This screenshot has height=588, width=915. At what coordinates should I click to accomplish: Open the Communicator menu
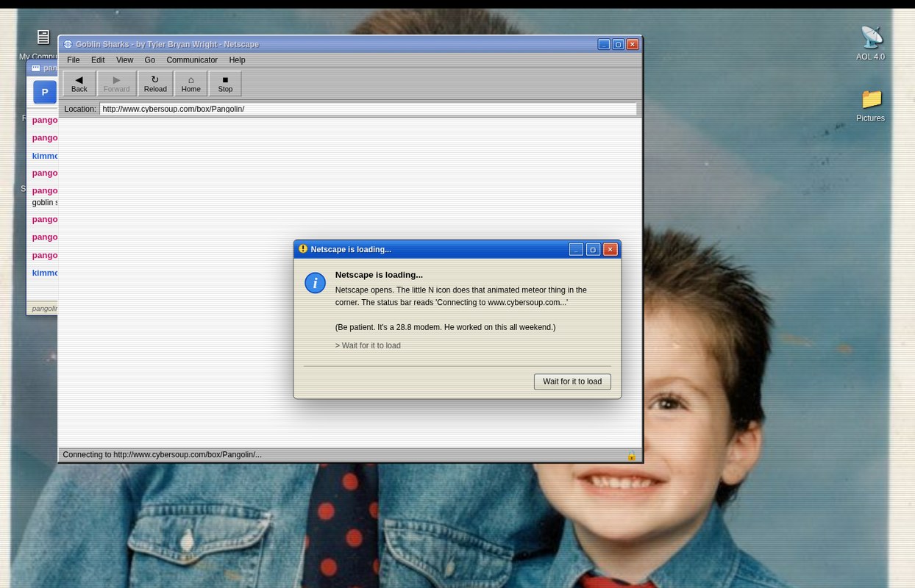pos(192,60)
